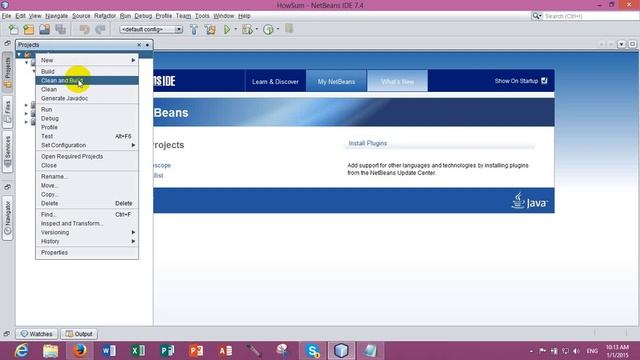Click the New File toolbar icon
This screenshot has width=640, height=360.
pyautogui.click(x=13, y=29)
